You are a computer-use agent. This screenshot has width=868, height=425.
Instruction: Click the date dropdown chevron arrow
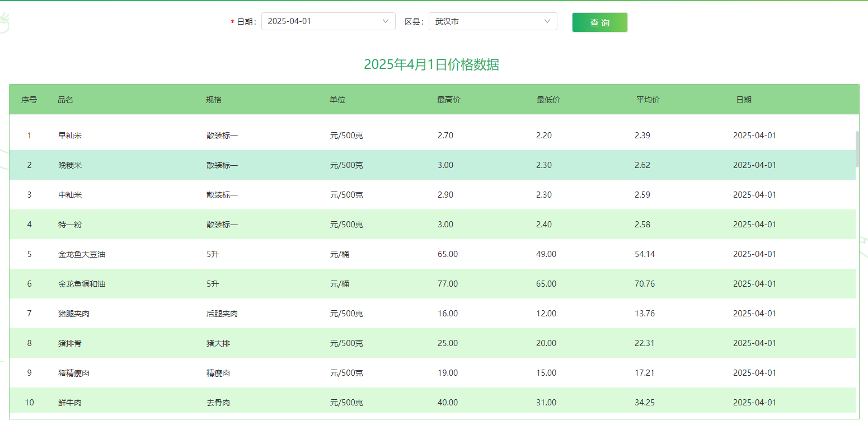(x=385, y=21)
